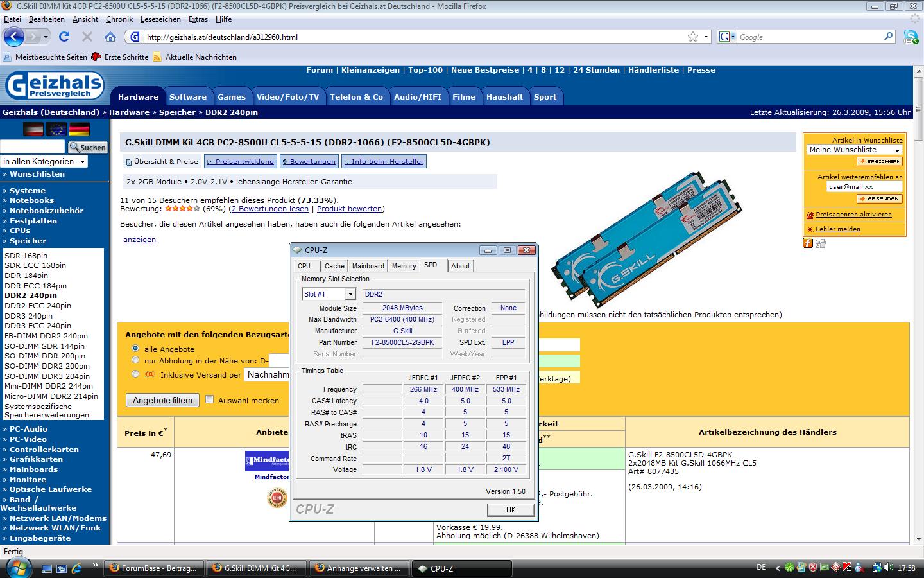Screen dimensions: 924x578
Task: Select the EU flag in Geizhals sidebar
Action: coord(56,129)
